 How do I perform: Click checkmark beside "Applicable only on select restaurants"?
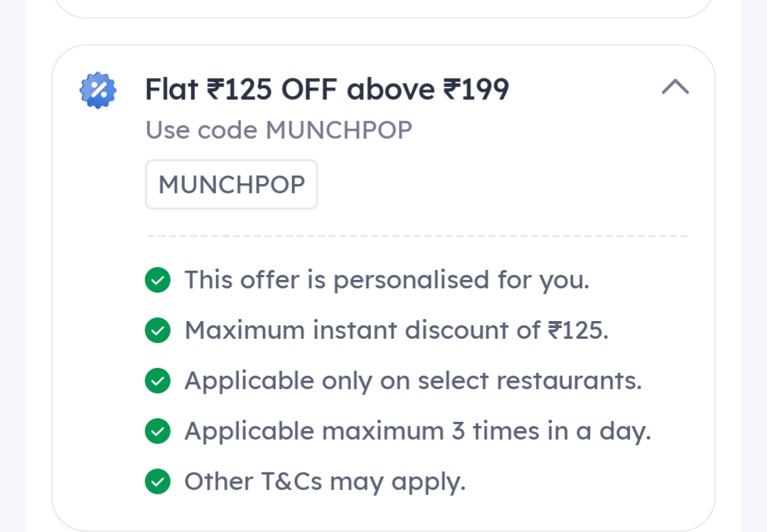(x=157, y=381)
